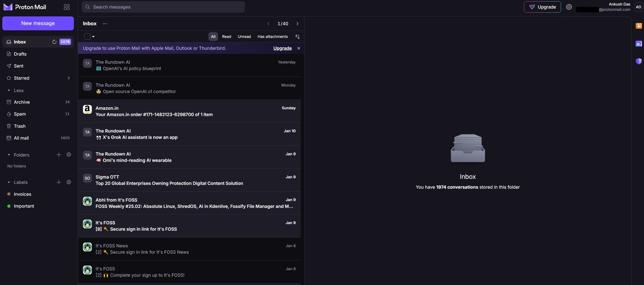Filter by Read messages
Image resolution: width=644 pixels, height=285 pixels.
pyautogui.click(x=226, y=36)
